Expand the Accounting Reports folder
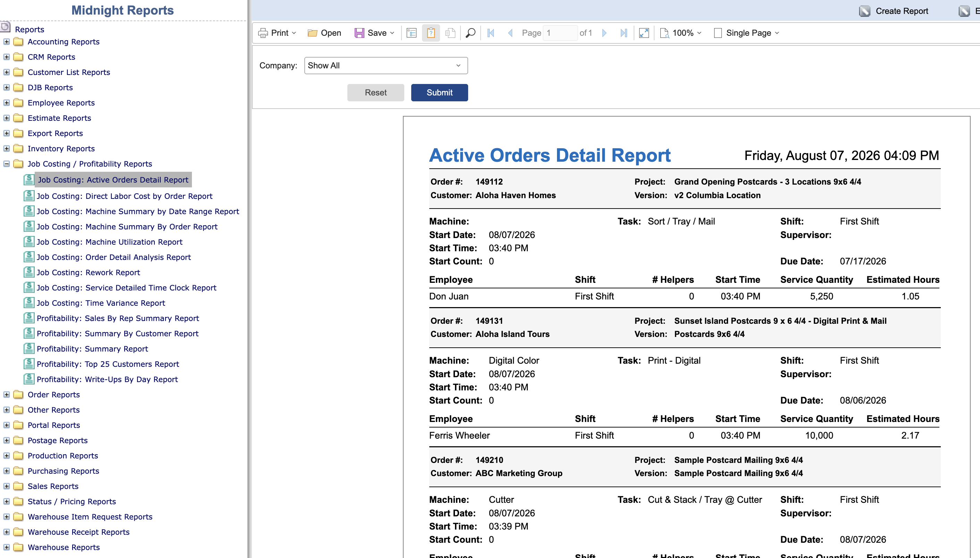This screenshot has width=980, height=558. point(7,41)
